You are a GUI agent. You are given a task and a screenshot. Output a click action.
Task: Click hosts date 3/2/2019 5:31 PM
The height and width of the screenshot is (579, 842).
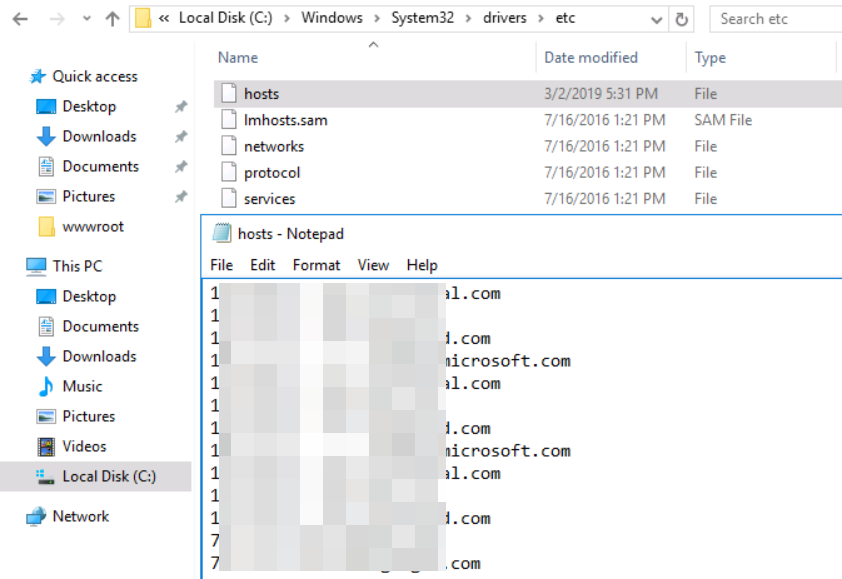pyautogui.click(x=601, y=93)
